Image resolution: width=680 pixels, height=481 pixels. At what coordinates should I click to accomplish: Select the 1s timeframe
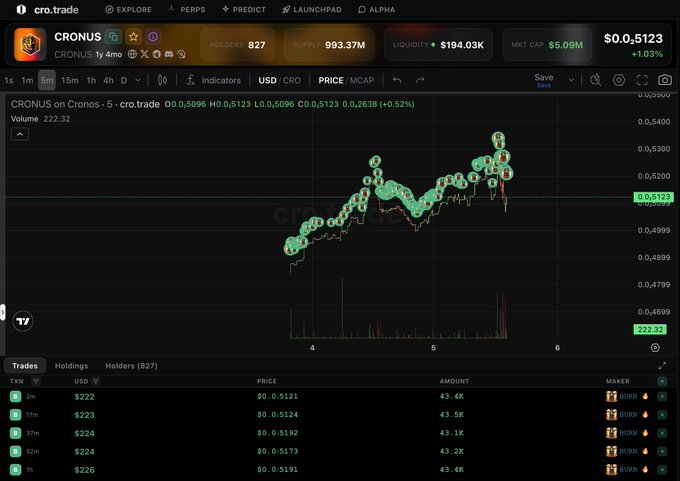click(x=9, y=81)
